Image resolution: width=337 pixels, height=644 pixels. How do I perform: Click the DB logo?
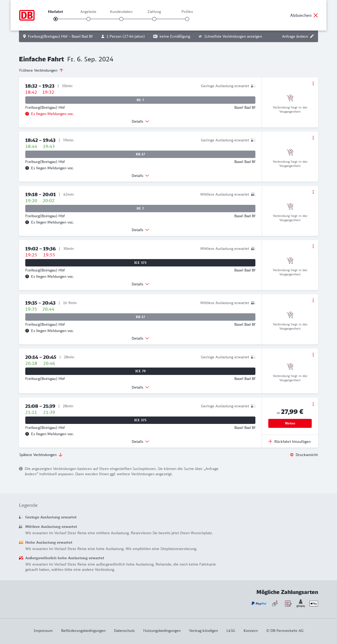27,15
